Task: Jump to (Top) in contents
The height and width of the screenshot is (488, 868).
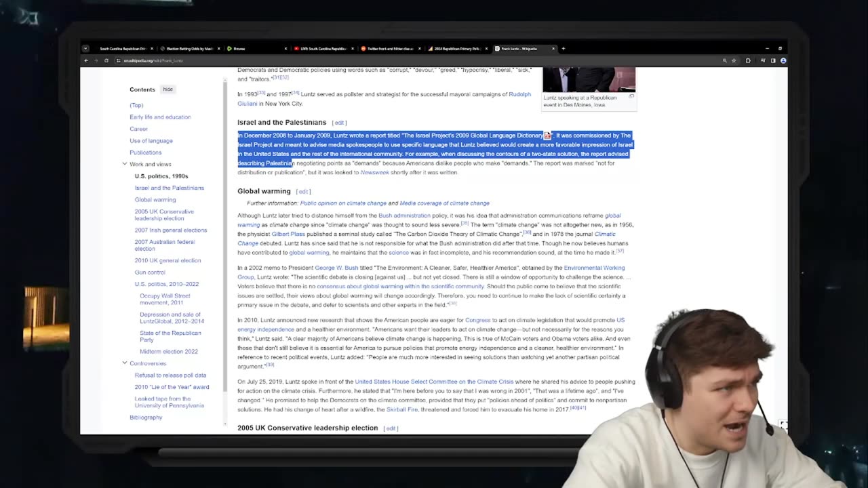Action: (136, 105)
